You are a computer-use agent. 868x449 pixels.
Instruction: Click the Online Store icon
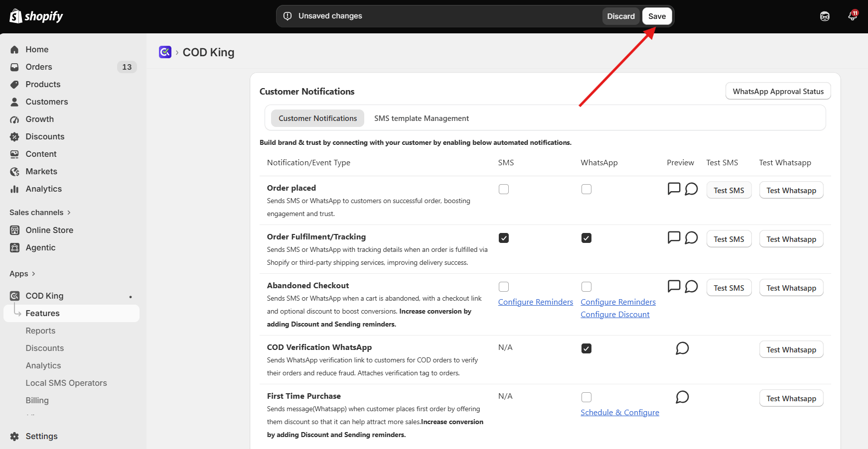pos(15,230)
